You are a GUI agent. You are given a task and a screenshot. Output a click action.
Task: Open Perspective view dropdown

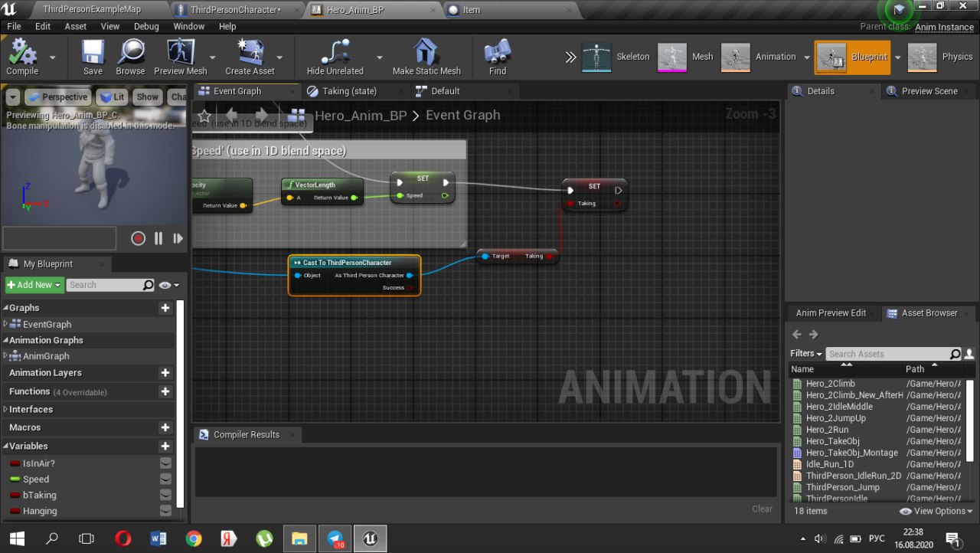pos(57,97)
